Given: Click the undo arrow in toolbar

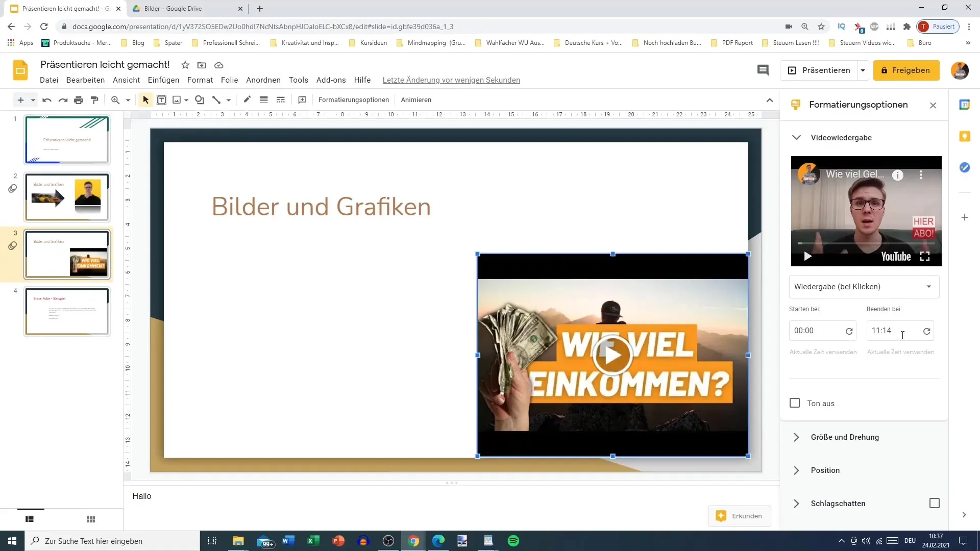Looking at the screenshot, I should 47,100.
